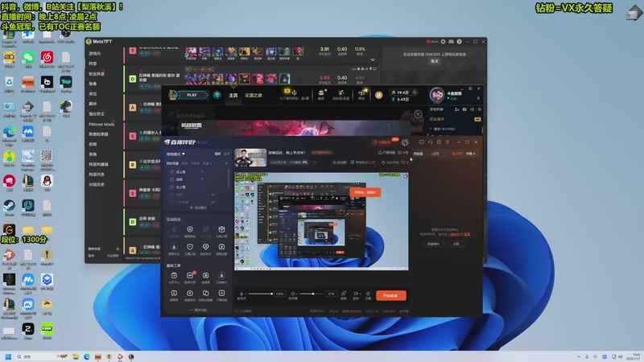Click the PLAY button in the League client
644x362 pixels.
click(192, 95)
